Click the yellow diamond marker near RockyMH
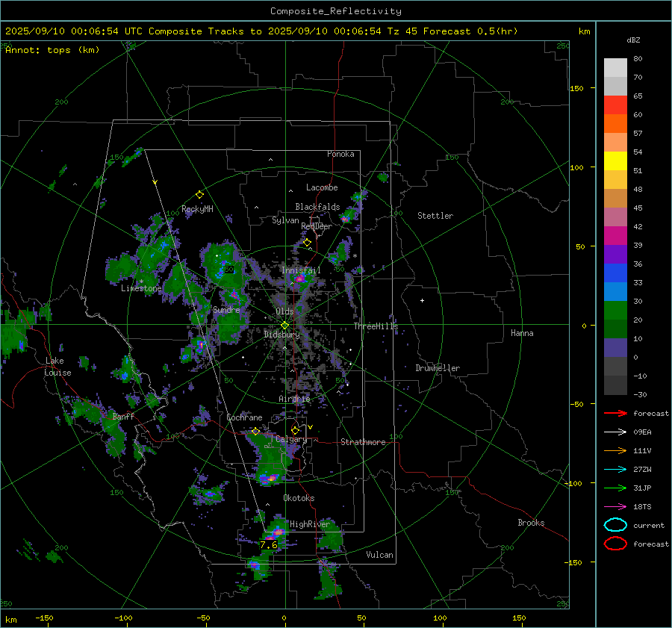Screen dimensions: 672x628 [199, 195]
